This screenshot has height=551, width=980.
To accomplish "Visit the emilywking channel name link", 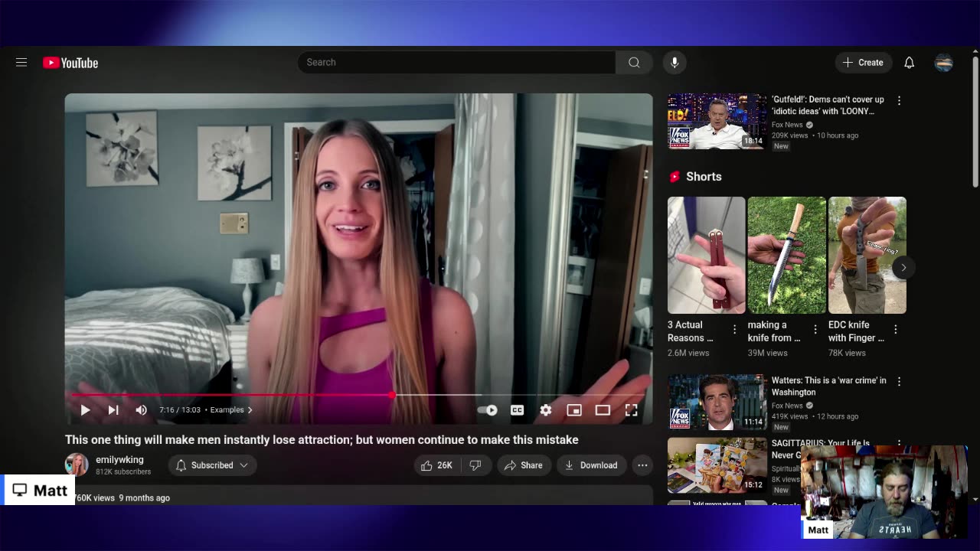I will pyautogui.click(x=119, y=460).
